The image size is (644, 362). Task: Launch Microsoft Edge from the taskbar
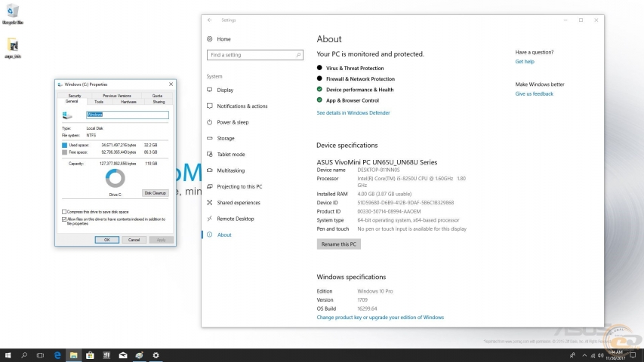tap(57, 355)
